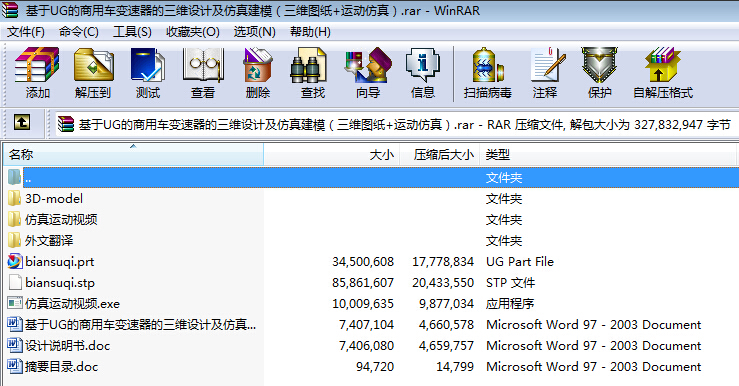
Task: Click the 设计说明书.doc Word icon
Action: [x=15, y=345]
